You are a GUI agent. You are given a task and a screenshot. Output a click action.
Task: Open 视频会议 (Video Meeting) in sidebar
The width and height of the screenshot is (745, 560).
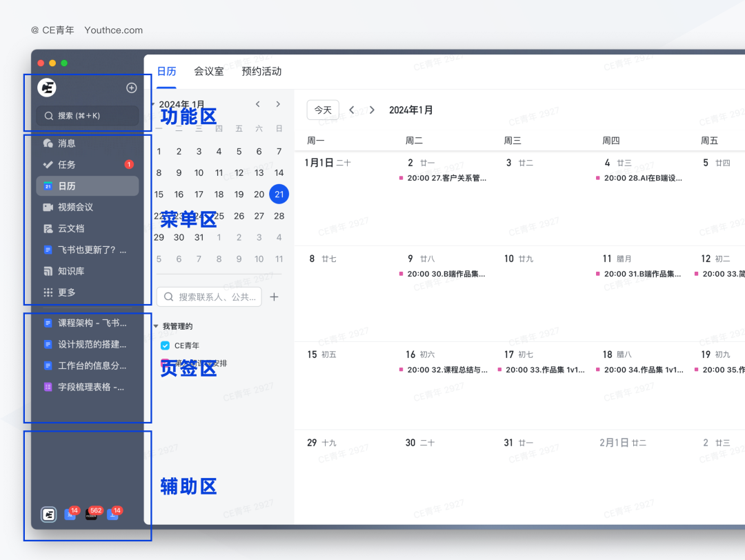(x=75, y=207)
